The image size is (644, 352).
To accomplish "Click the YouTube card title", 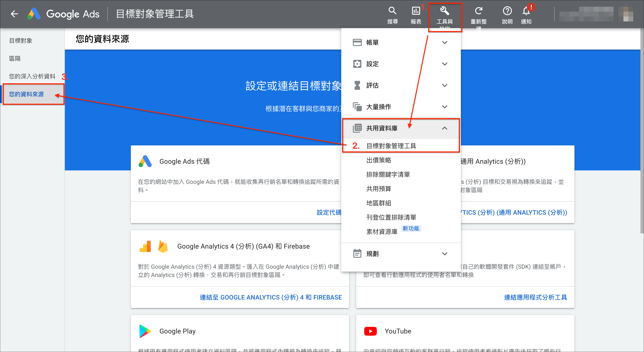I will pos(398,331).
